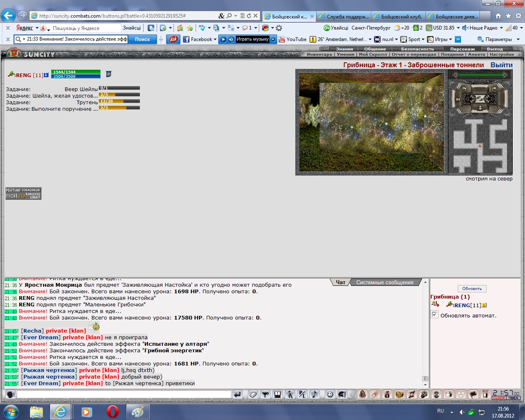Expand the Играть музыку dropdown arrow
Image resolution: width=525 pixels, height=420 pixels.
click(274, 39)
